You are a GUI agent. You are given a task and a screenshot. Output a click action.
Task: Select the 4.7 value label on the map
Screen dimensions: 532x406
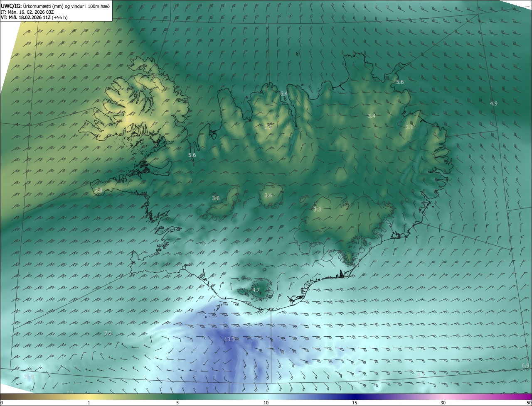[x=256, y=290]
